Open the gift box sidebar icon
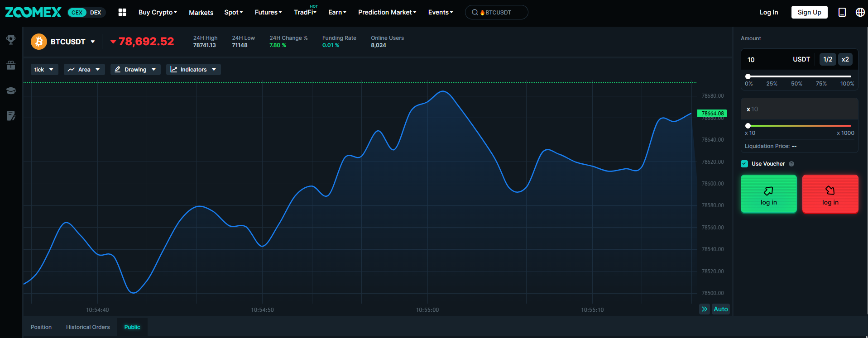The image size is (868, 338). 11,65
